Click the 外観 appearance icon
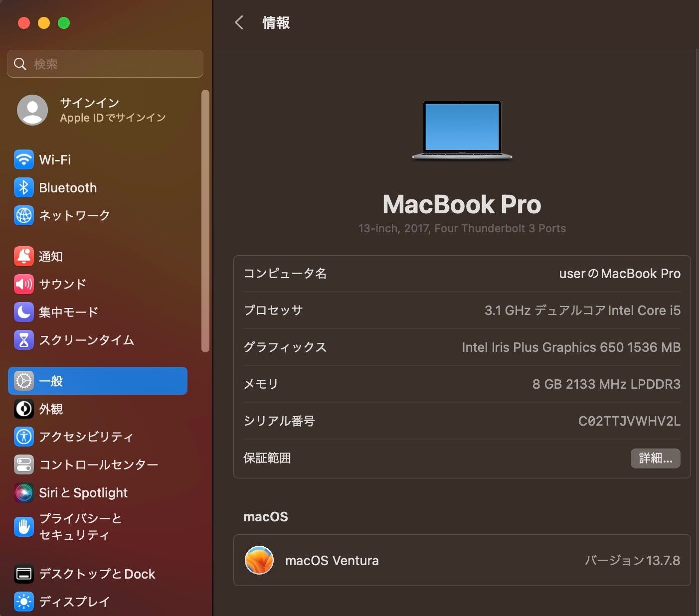 [x=24, y=409]
